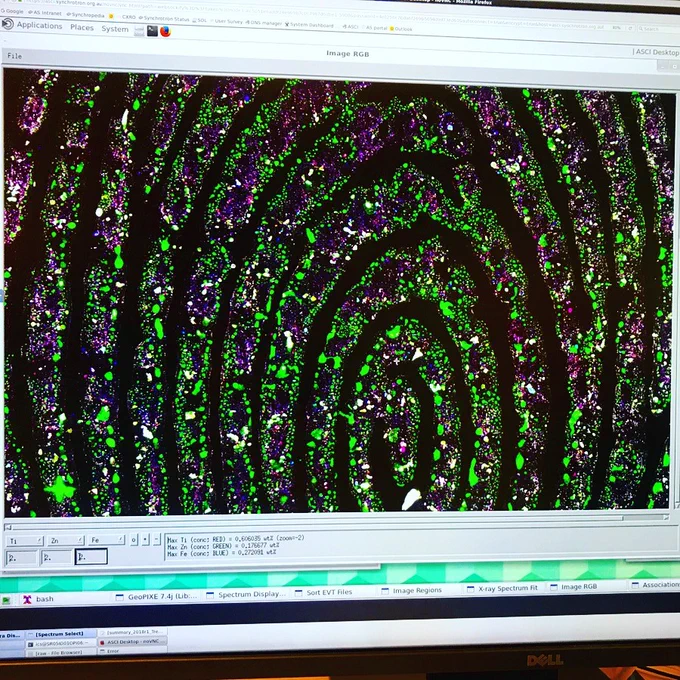Click the green channel scale input field
The height and width of the screenshot is (680, 680).
[56, 557]
